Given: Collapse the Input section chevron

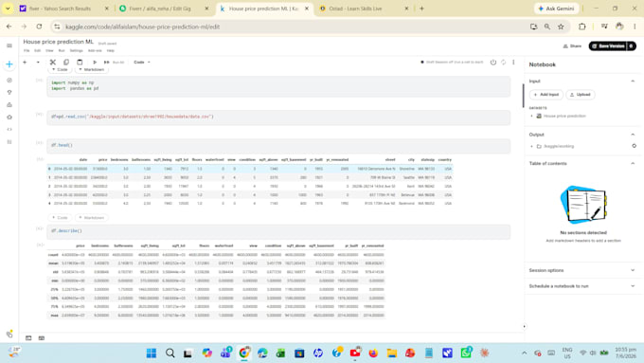Looking at the screenshot, I should (633, 81).
